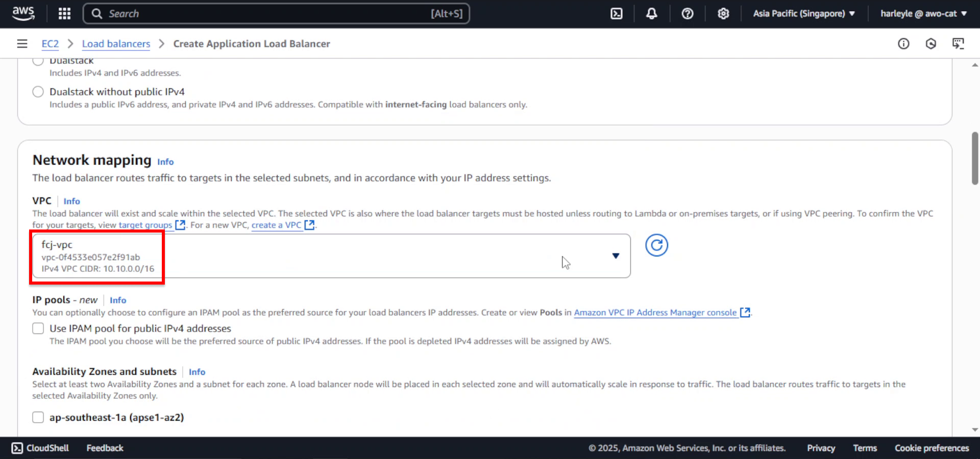The width and height of the screenshot is (980, 459).
Task: Launch CloudShell from top bar icon
Action: pos(617,14)
